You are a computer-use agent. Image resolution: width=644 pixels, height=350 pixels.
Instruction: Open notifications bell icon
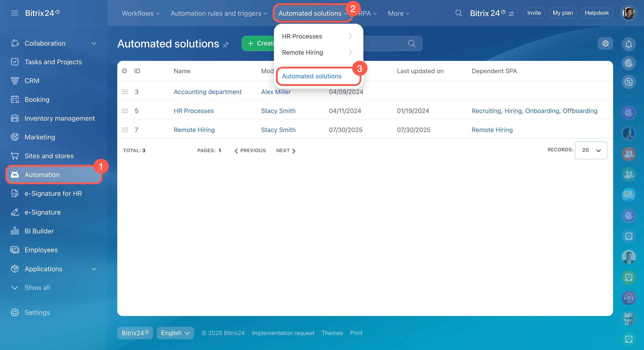(629, 44)
